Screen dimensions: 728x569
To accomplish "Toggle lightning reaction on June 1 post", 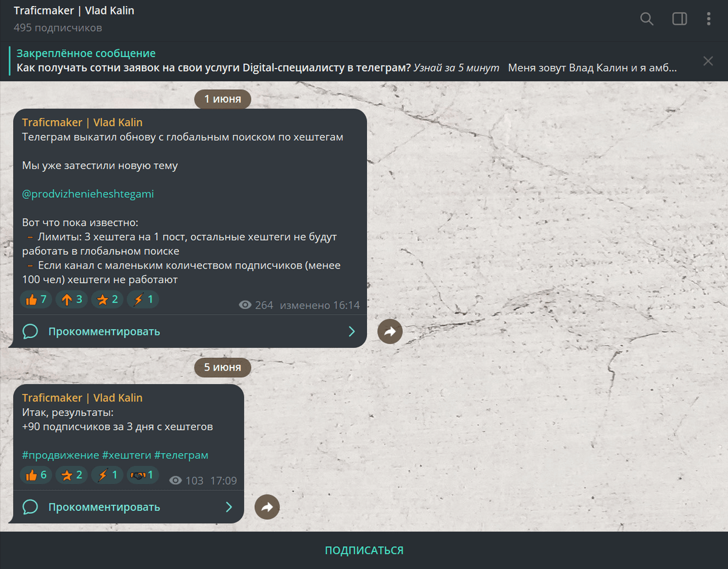I will [x=143, y=299].
